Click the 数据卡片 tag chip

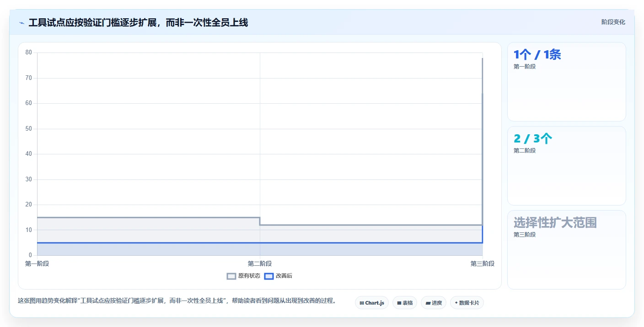click(x=467, y=303)
